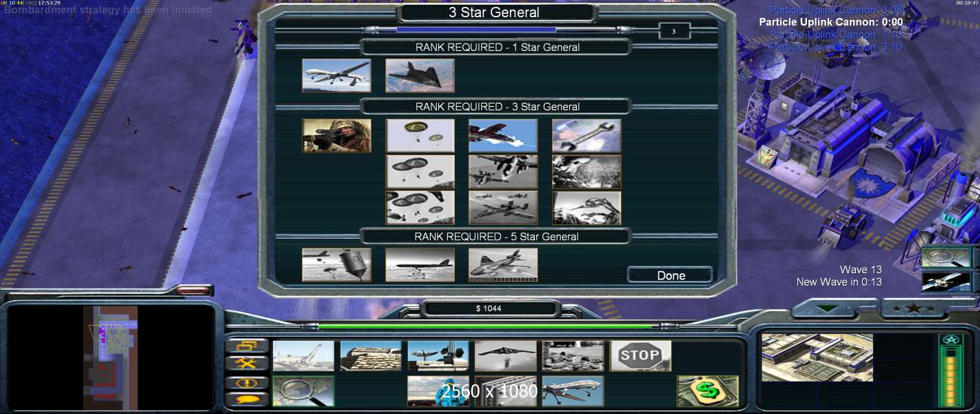
Task: Click the available general points counter
Action: [674, 31]
